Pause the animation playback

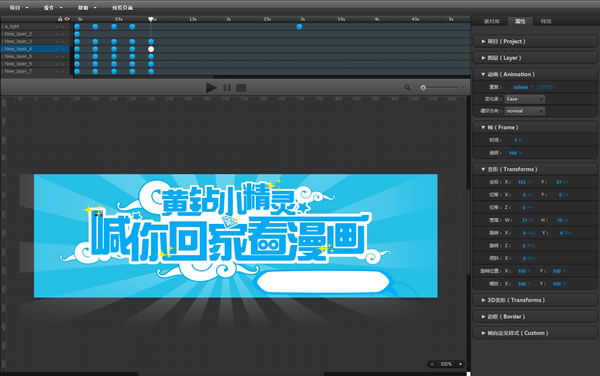point(227,88)
